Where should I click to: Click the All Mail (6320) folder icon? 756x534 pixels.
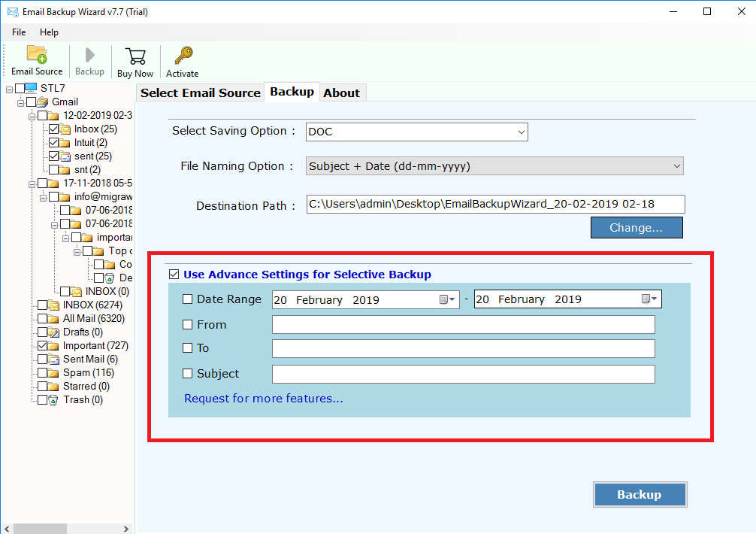(x=53, y=319)
